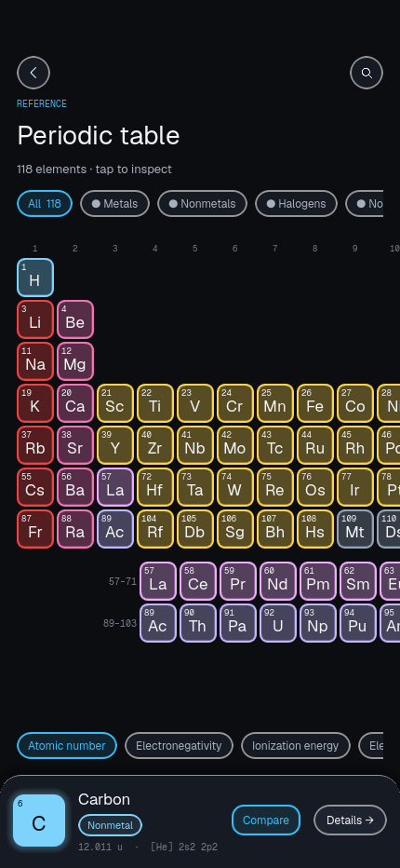The height and width of the screenshot is (868, 400).
Task: Select Strontium (Sr) tile
Action: [75, 445]
